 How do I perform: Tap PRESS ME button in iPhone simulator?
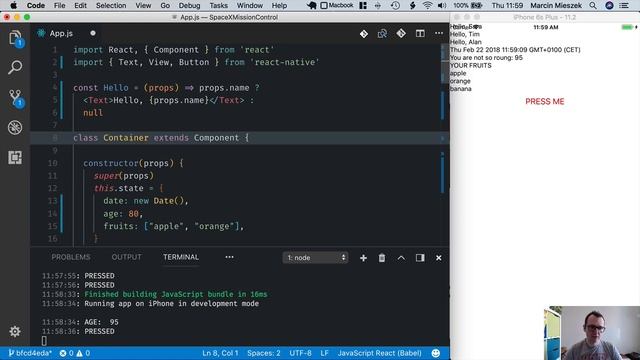click(x=544, y=101)
